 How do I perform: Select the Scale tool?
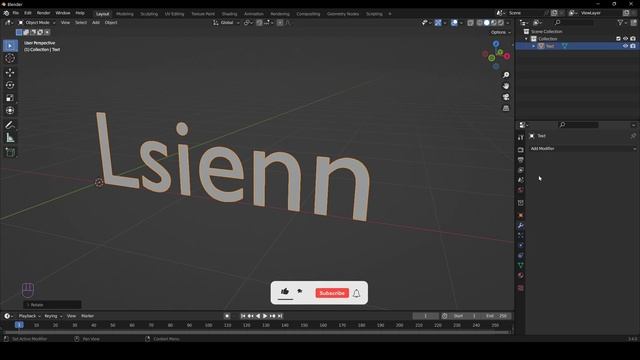pos(10,98)
